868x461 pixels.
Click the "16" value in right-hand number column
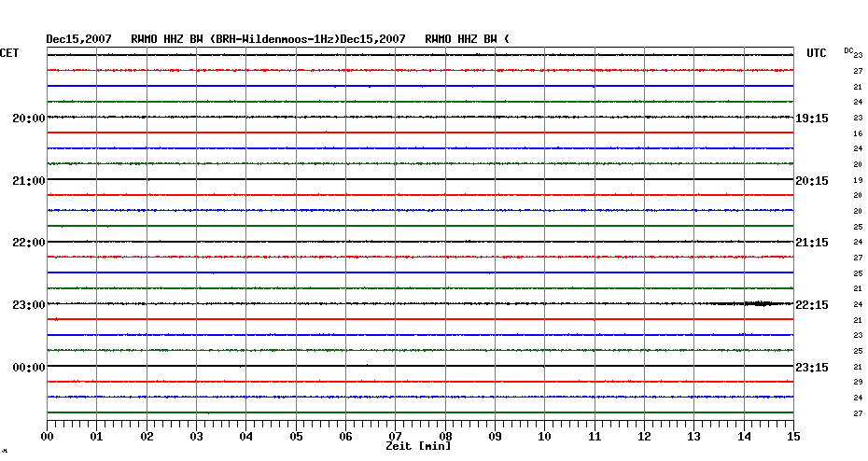[858, 133]
